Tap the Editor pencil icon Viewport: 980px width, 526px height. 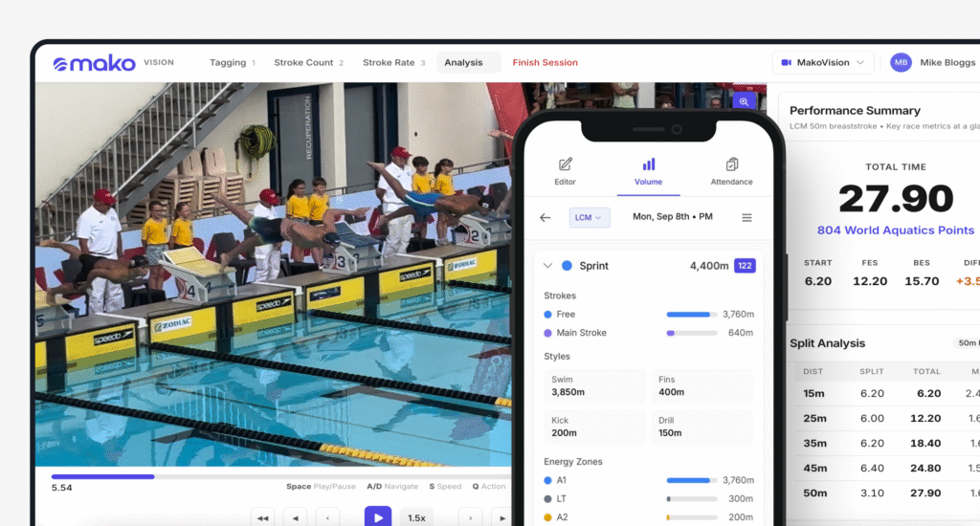tap(565, 164)
